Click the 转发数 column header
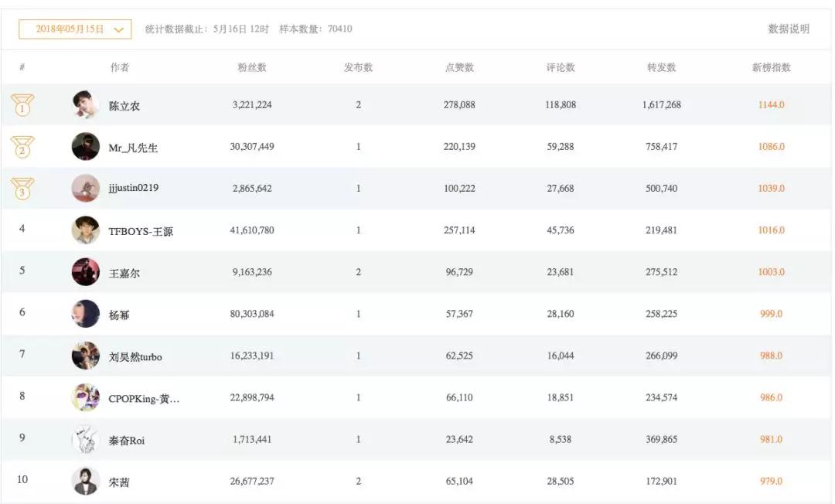This screenshot has width=835, height=504. pos(661,68)
